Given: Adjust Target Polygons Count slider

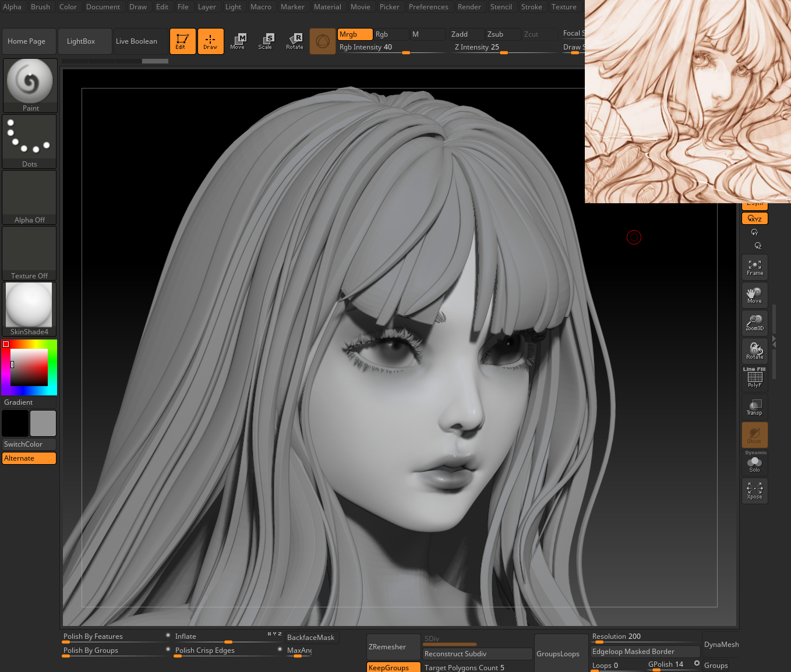Looking at the screenshot, I should tap(478, 667).
